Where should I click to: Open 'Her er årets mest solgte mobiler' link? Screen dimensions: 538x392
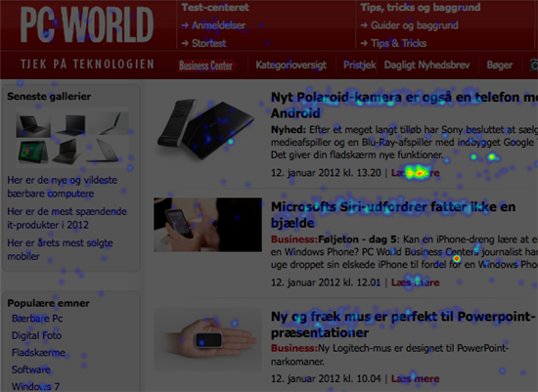(60, 249)
